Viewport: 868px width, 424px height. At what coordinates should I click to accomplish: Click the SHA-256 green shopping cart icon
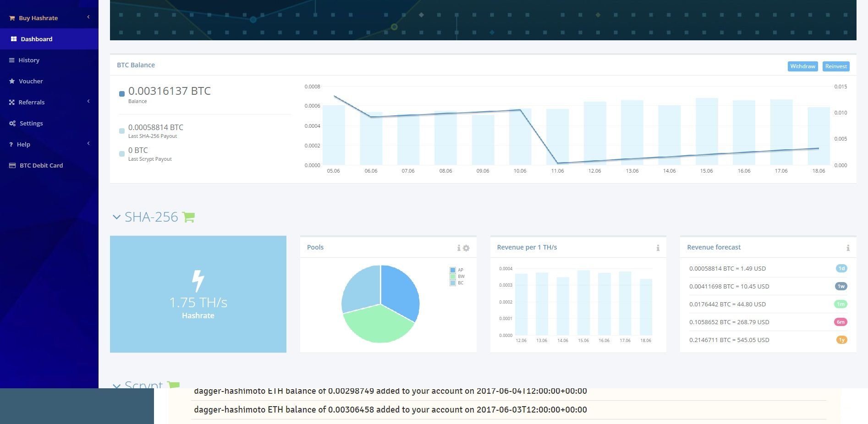click(188, 217)
